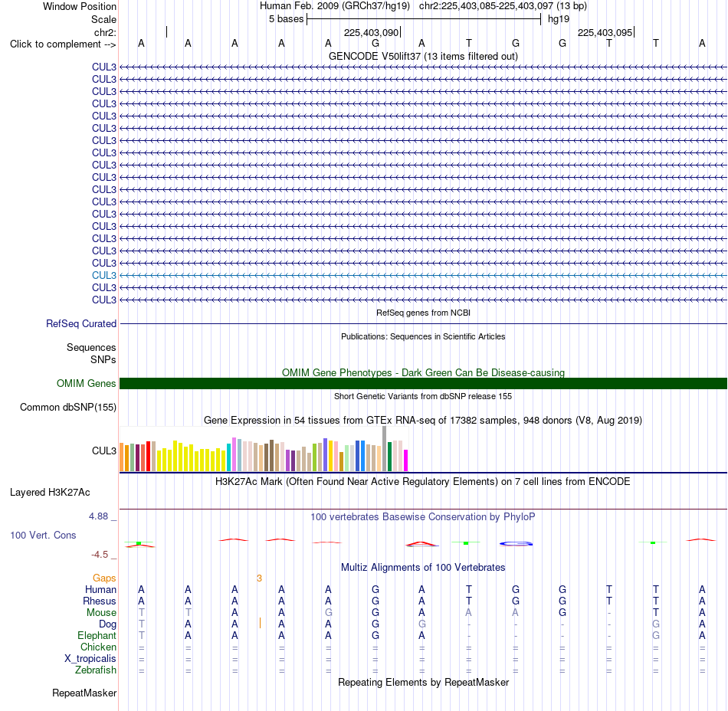Screen dimensions: 728x711
Task: Click the blue oval PhyloP conservation mark
Action: pyautogui.click(x=516, y=543)
